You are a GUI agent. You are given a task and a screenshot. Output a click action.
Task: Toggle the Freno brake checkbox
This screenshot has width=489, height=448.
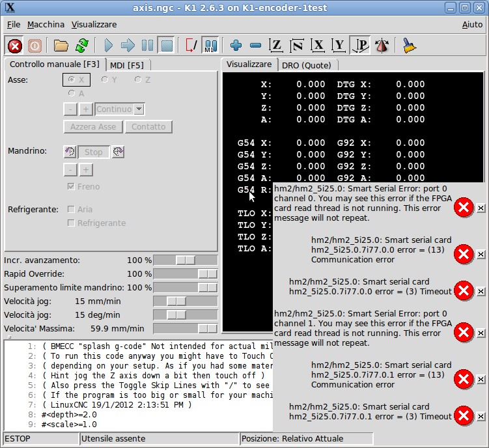(83, 187)
